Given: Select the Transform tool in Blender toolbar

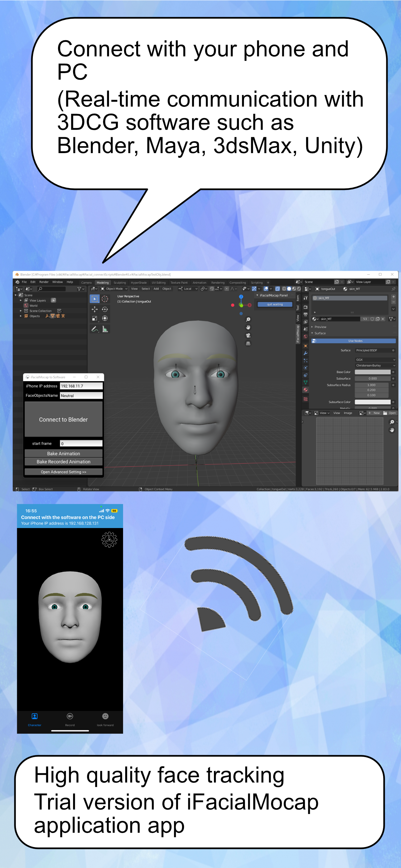Looking at the screenshot, I should coord(105,318).
